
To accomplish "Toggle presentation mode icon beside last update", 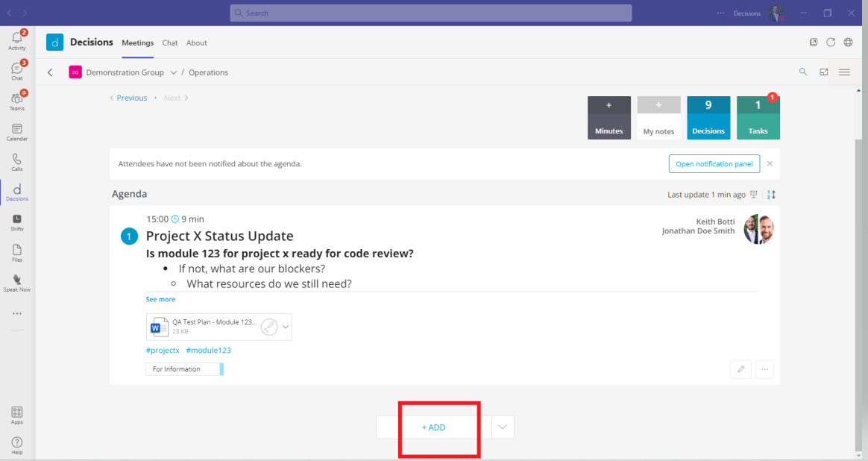I will point(754,195).
